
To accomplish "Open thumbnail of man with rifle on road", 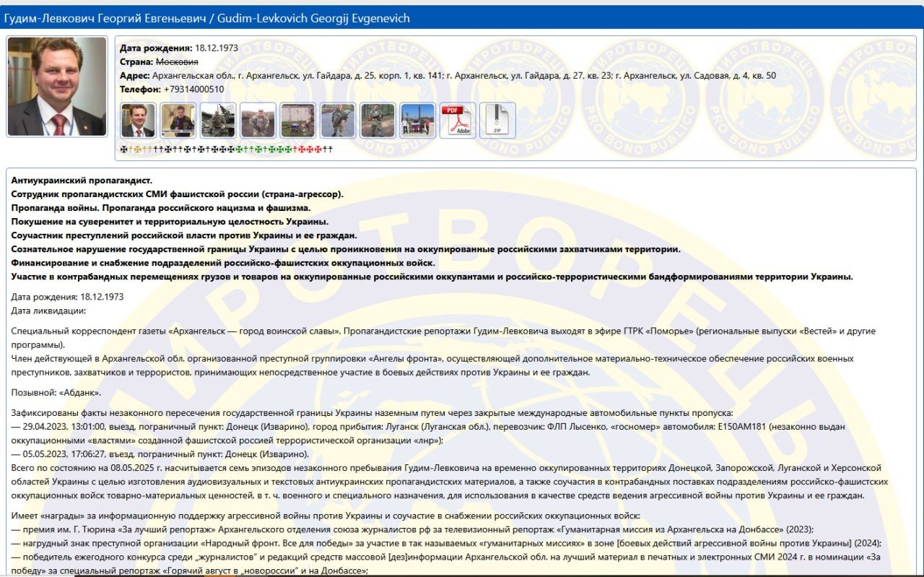I will pos(338,121).
